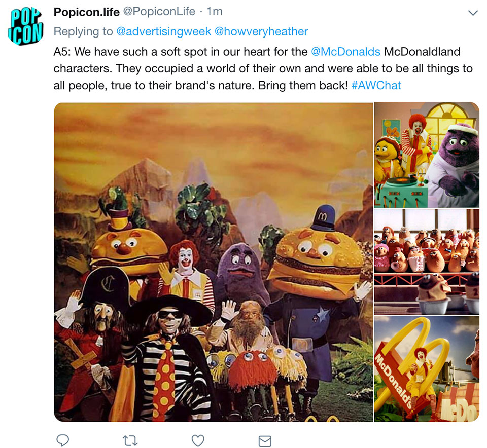Retweet this Popicon.life tweet
Screen dimensions: 487x448
(130, 440)
